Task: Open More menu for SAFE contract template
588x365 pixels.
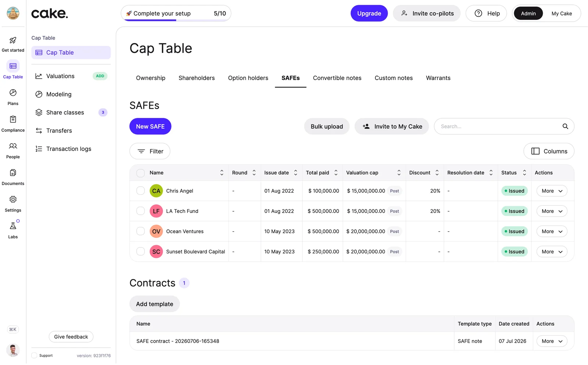Action: point(552,341)
